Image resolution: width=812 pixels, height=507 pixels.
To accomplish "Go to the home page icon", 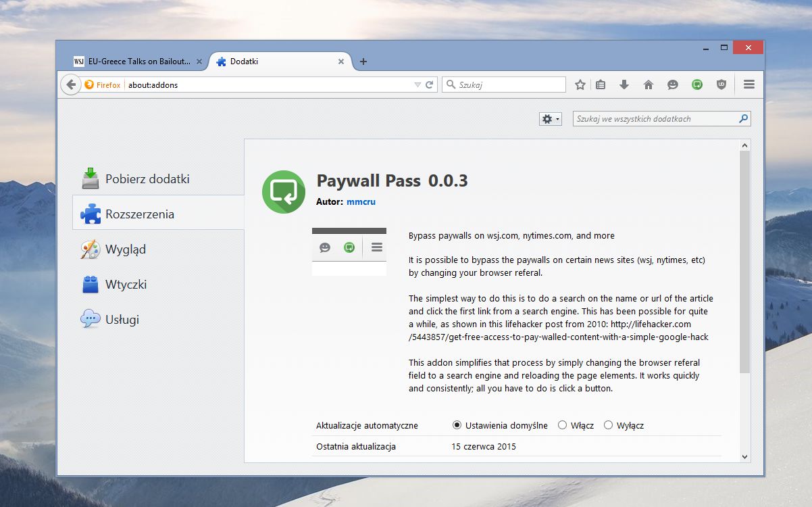I will [649, 84].
